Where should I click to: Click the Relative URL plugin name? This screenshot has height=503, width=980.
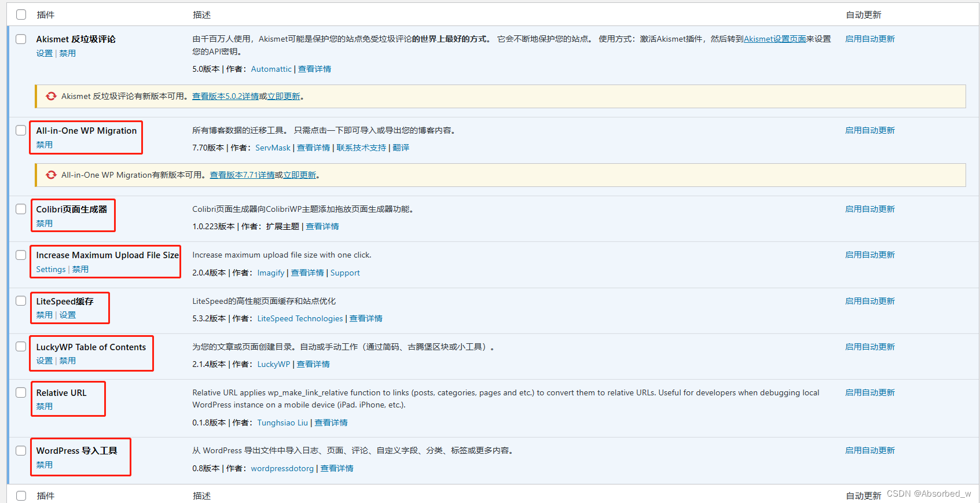pos(61,392)
